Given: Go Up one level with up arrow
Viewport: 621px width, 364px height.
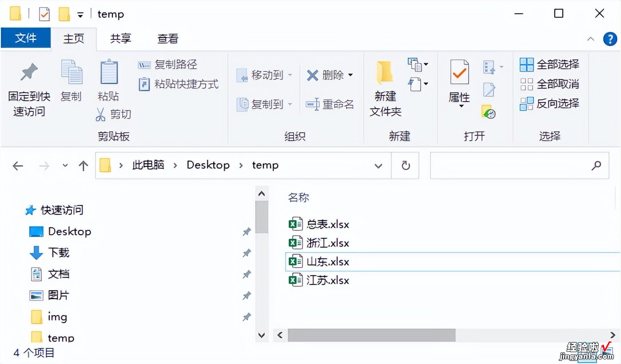Looking at the screenshot, I should pos(83,166).
